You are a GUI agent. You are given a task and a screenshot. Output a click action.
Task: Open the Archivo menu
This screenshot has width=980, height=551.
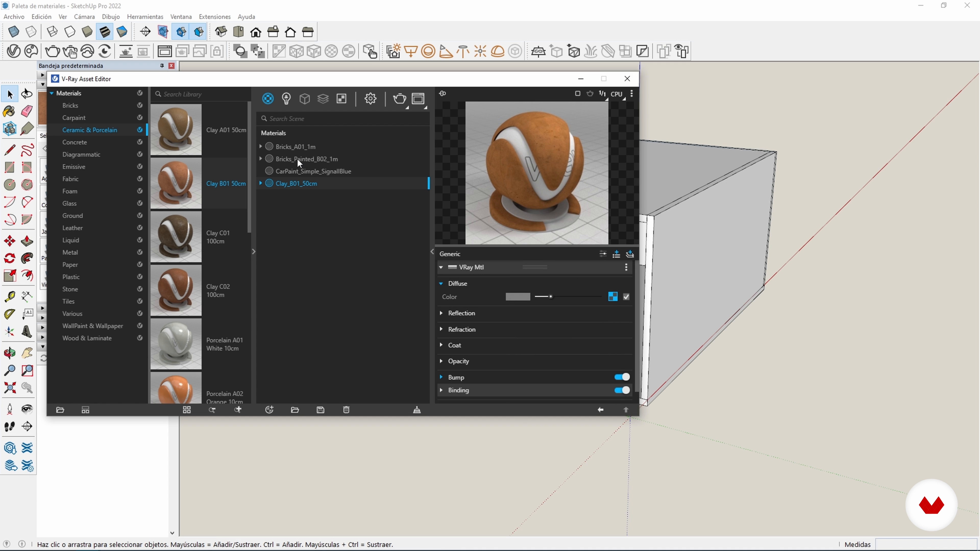tap(14, 17)
